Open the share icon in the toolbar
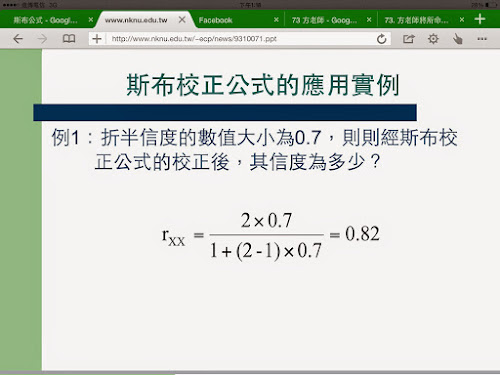 point(408,39)
